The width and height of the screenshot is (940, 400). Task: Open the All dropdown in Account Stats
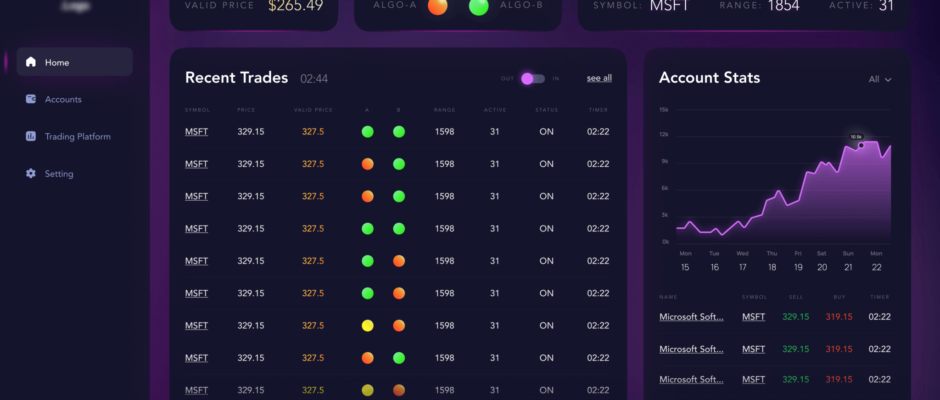click(880, 79)
